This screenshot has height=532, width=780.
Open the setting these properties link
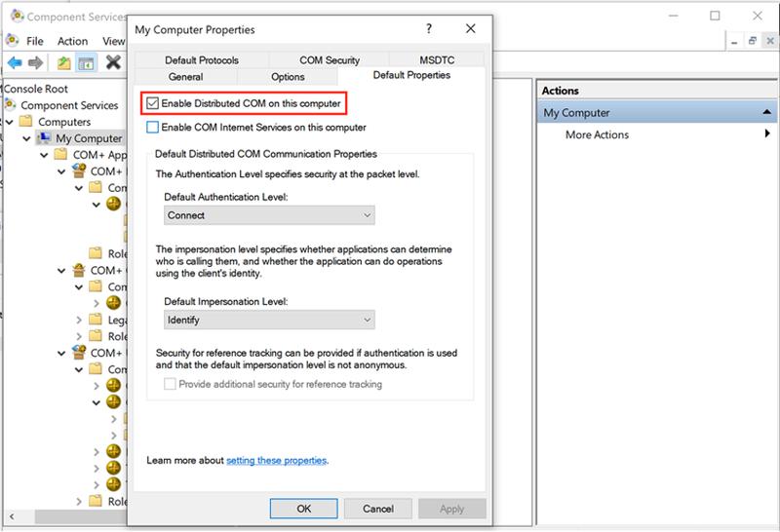(277, 461)
